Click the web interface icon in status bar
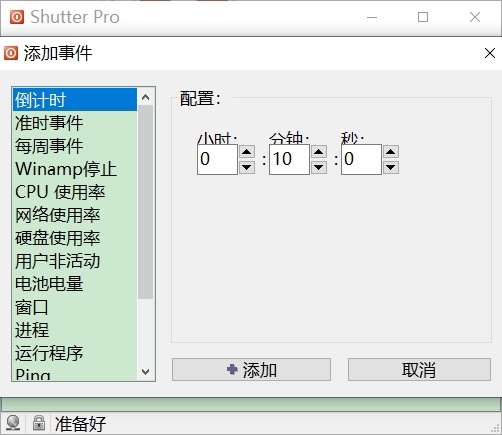This screenshot has width=502, height=435. (x=13, y=423)
